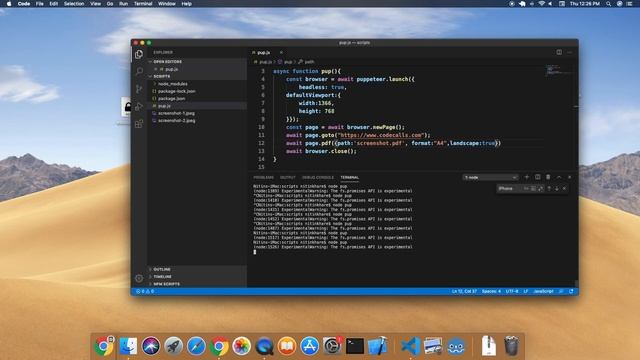Click the feedback icon in status bar

coord(561,291)
